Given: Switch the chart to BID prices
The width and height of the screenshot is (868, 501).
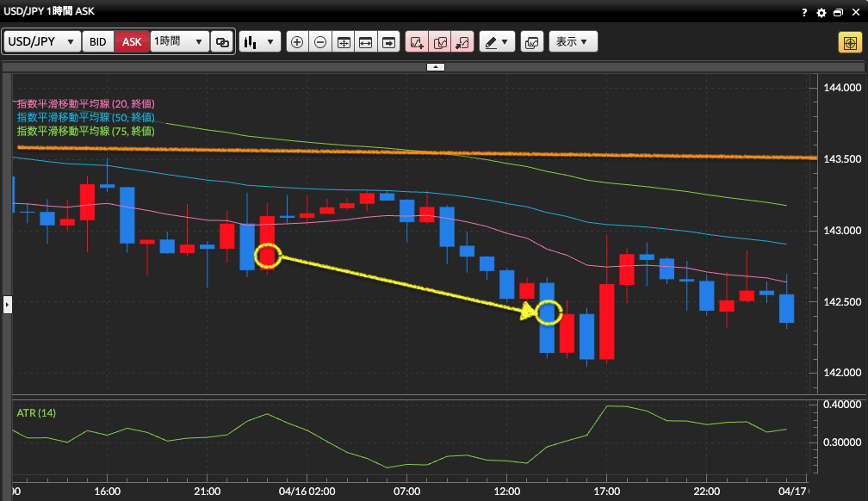Looking at the screenshot, I should tap(98, 41).
